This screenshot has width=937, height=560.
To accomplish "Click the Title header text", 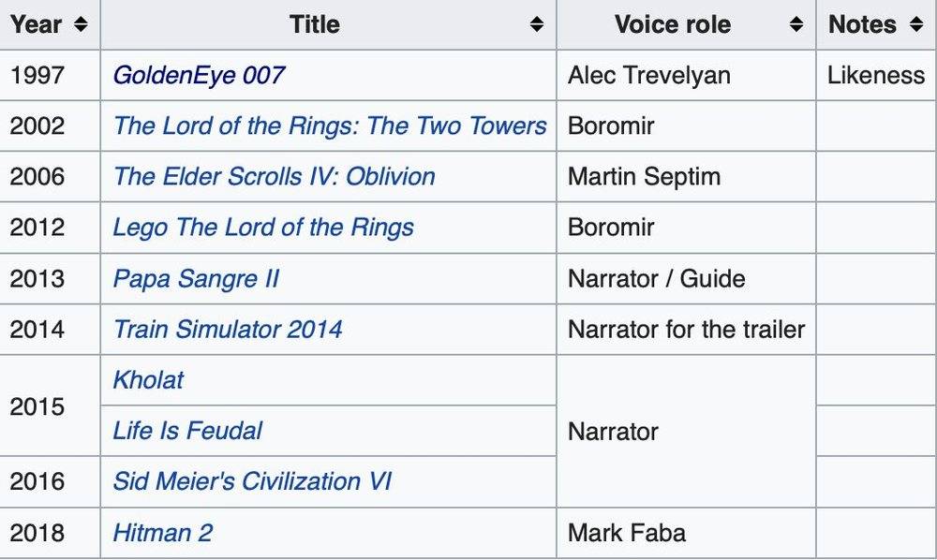I will 315,24.
